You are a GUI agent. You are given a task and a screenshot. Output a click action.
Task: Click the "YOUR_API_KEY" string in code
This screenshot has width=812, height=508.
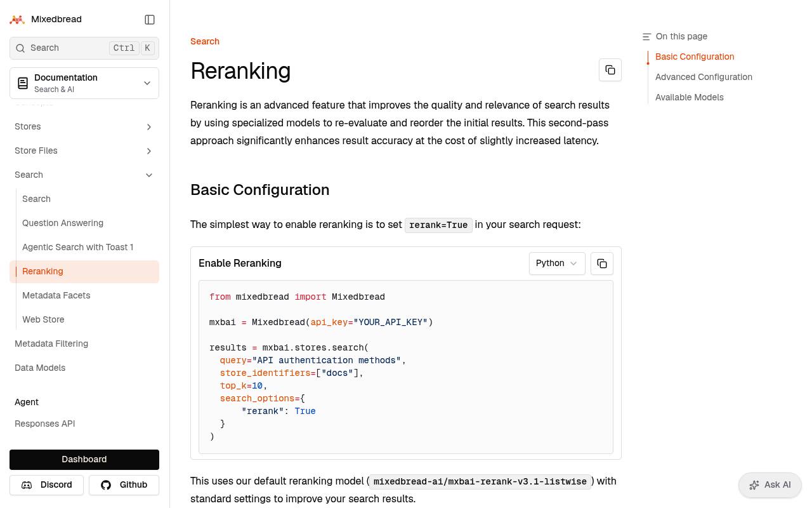click(391, 323)
